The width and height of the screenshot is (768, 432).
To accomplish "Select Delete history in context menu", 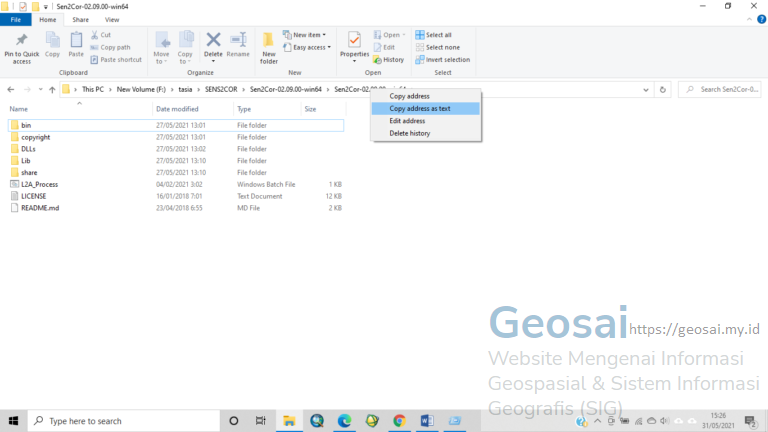I will pyautogui.click(x=410, y=133).
